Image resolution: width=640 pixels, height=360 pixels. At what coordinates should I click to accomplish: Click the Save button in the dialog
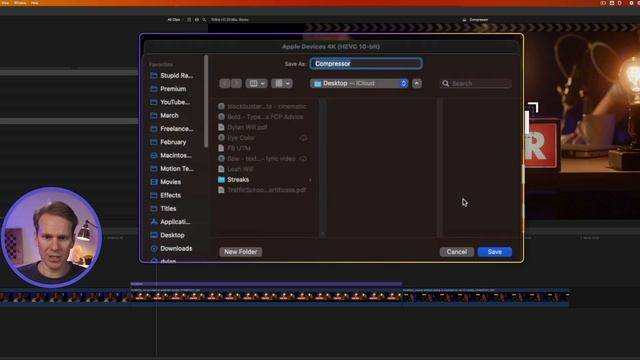point(495,252)
